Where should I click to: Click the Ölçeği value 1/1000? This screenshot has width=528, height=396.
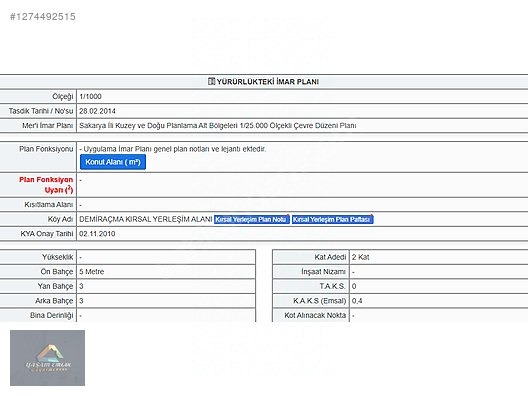click(x=90, y=97)
